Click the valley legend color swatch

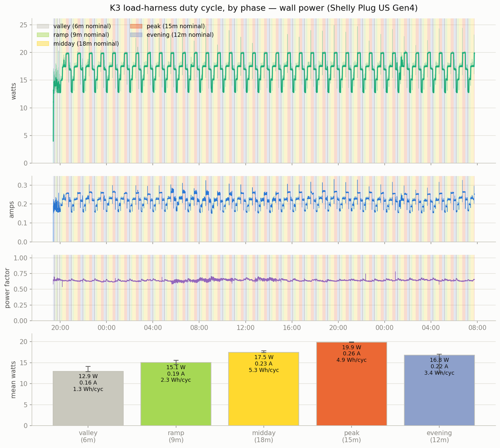coord(43,26)
